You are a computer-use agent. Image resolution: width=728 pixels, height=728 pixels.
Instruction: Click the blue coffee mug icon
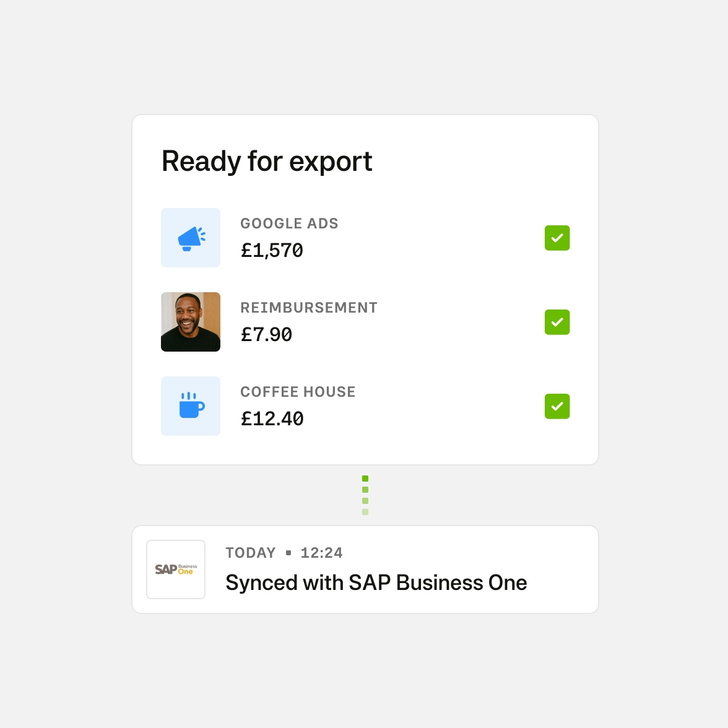click(x=191, y=406)
